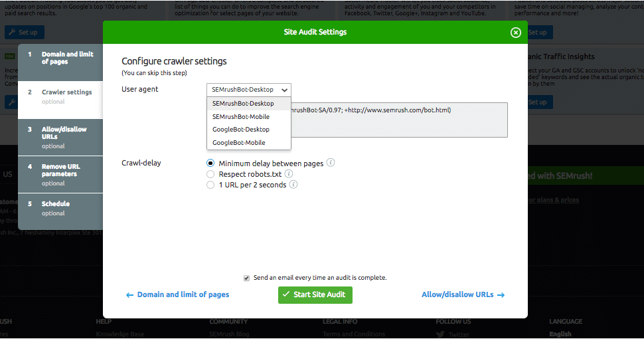Open step 2 Crawler settings
Screen dimensions: 644x339
(60, 100)
